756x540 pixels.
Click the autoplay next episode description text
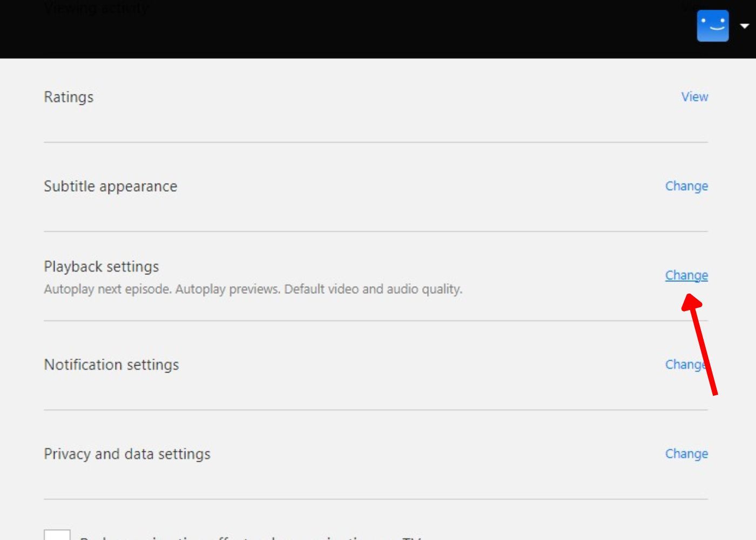[x=254, y=288]
